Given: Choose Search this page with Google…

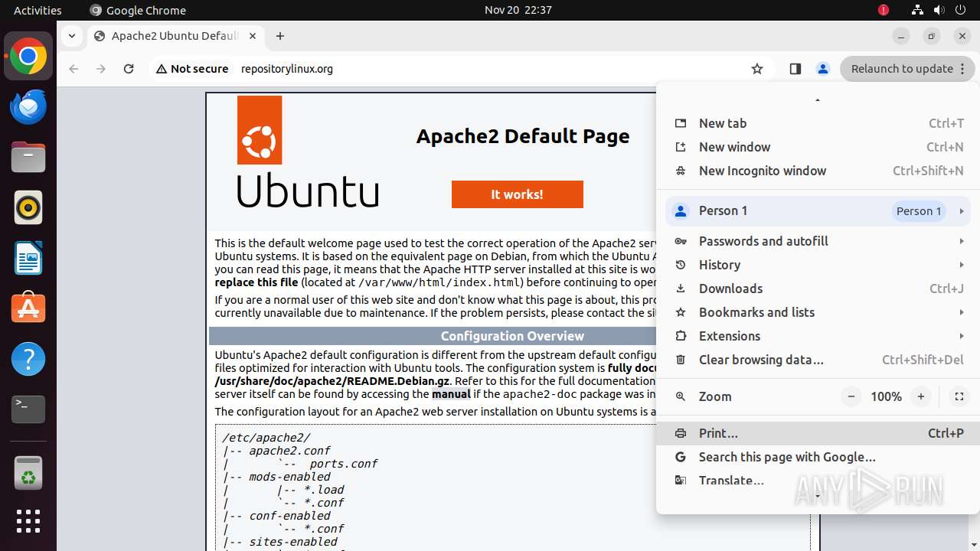Looking at the screenshot, I should tap(818, 457).
